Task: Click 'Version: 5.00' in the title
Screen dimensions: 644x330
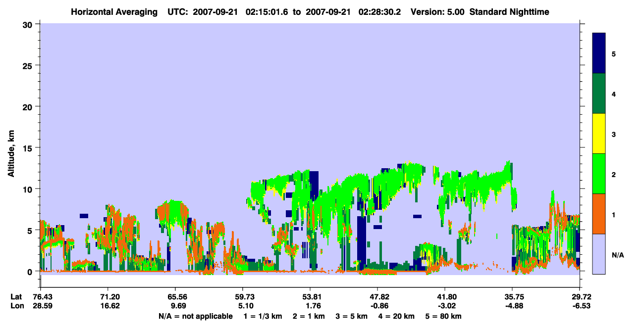Action: (438, 11)
